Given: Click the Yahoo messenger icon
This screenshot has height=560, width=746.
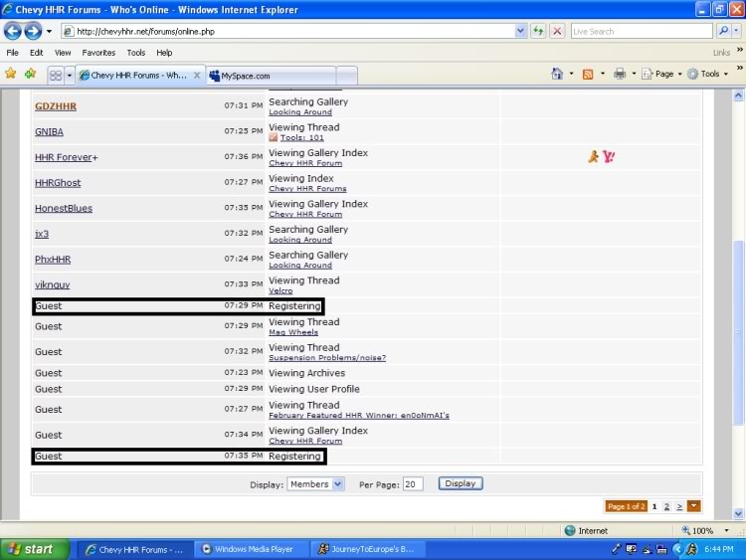Looking at the screenshot, I should [609, 156].
